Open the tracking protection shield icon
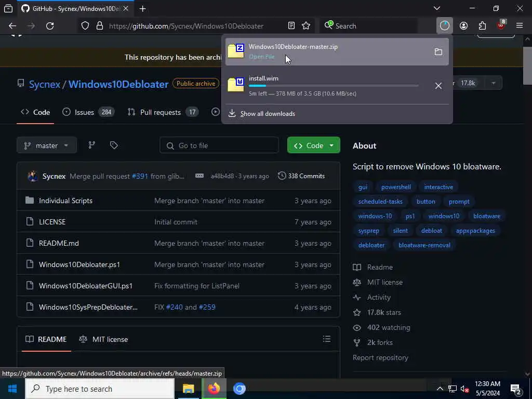The image size is (532, 399). pos(85,26)
